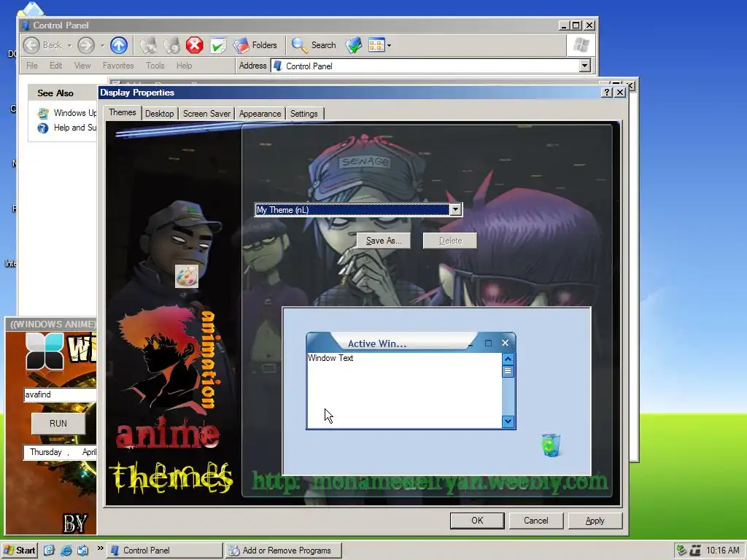Click the Recycle Bin icon in theme preview

click(x=551, y=445)
